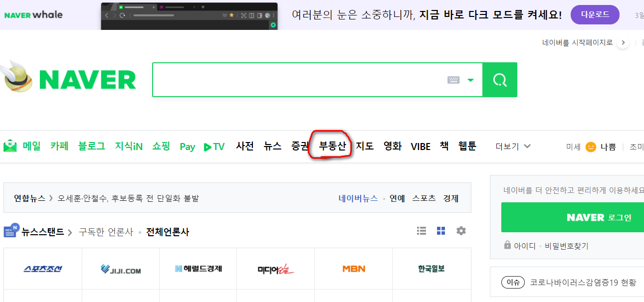Open the 카페 menu item
The width and height of the screenshot is (644, 302).
[59, 146]
